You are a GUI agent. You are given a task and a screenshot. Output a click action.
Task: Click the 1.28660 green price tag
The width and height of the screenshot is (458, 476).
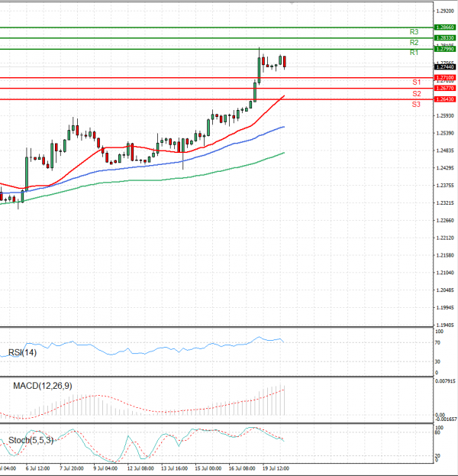click(x=445, y=27)
